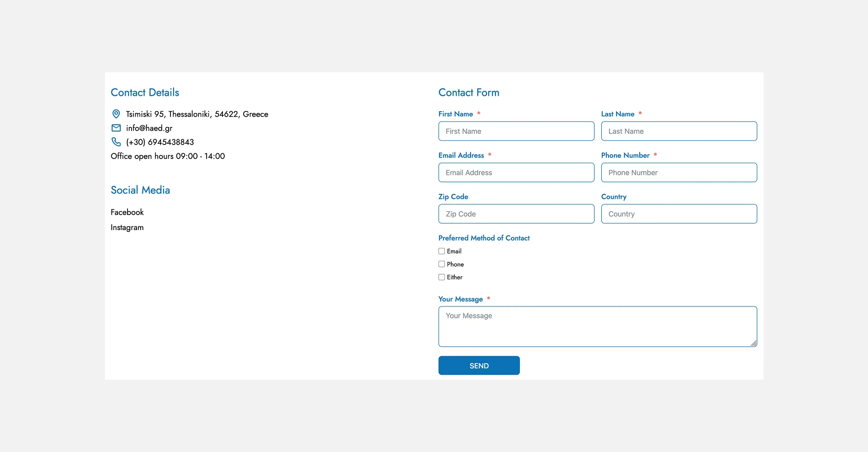Enable the Either contact method checkbox
The width and height of the screenshot is (868, 452).
pyautogui.click(x=442, y=278)
